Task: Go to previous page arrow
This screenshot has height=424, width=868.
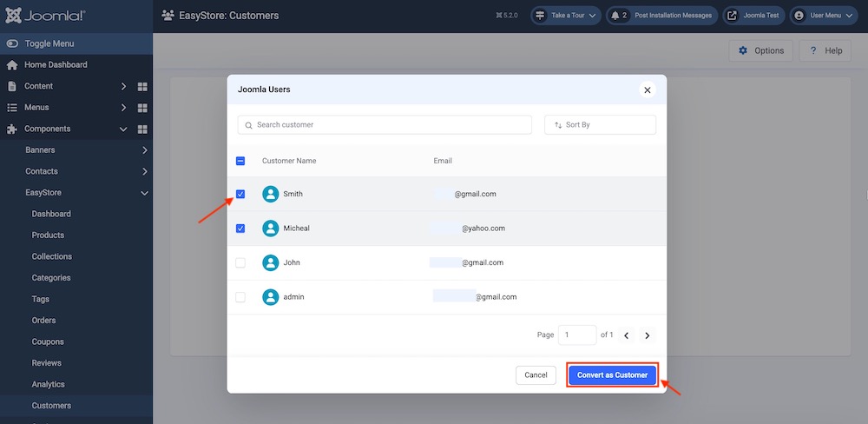Action: pyautogui.click(x=626, y=335)
